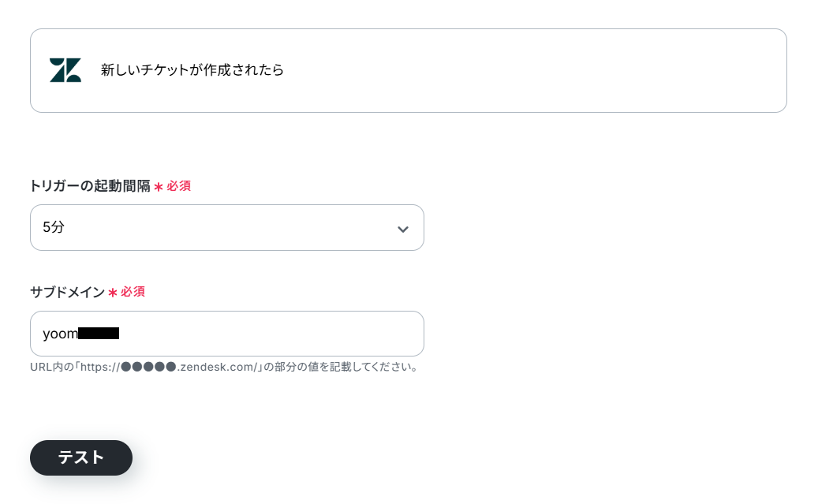Click the サブドメイン field label
Viewport: 818px width, 504px height.
pos(67,292)
